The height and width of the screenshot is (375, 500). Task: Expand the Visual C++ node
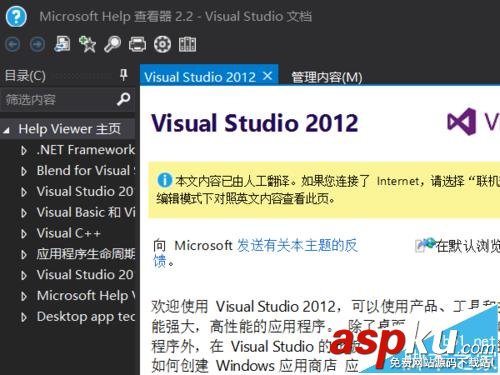tap(24, 234)
